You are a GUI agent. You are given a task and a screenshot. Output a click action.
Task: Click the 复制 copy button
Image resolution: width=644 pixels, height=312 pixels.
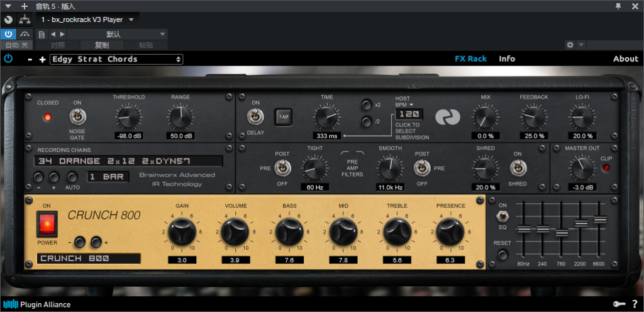tap(102, 45)
